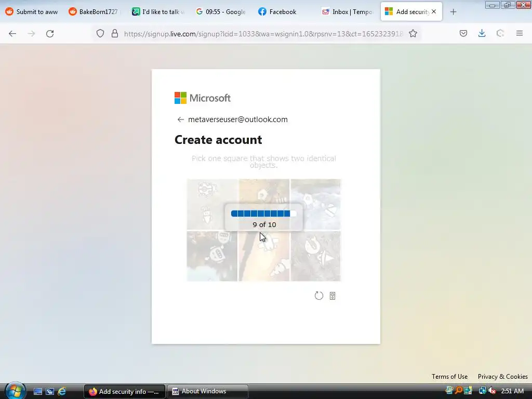This screenshot has width=532, height=399.
Task: Switch to audio captcha challenge icon
Action: click(x=332, y=296)
